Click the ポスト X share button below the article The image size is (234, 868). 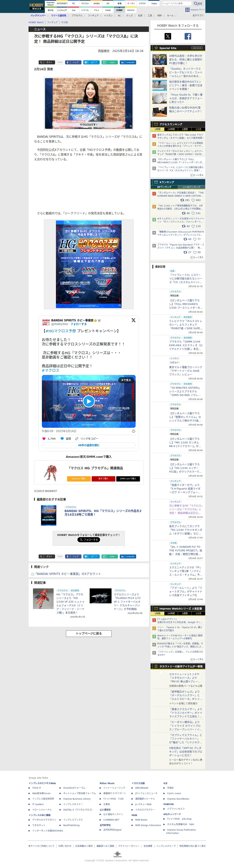[x=46, y=556]
